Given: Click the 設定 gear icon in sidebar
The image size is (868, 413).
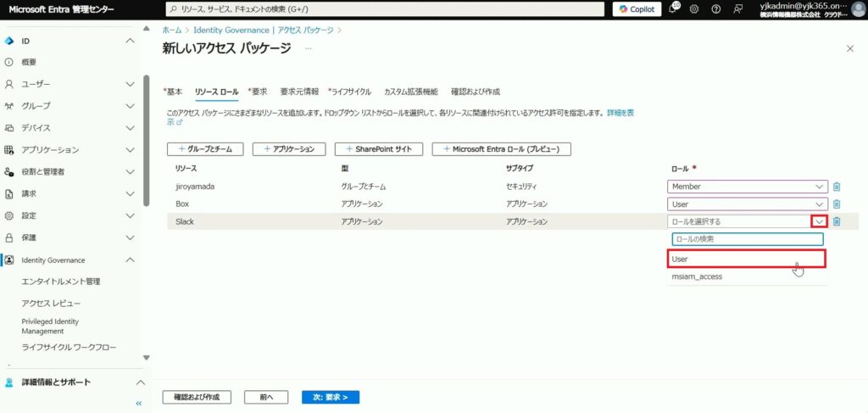Looking at the screenshot, I should click(x=8, y=216).
